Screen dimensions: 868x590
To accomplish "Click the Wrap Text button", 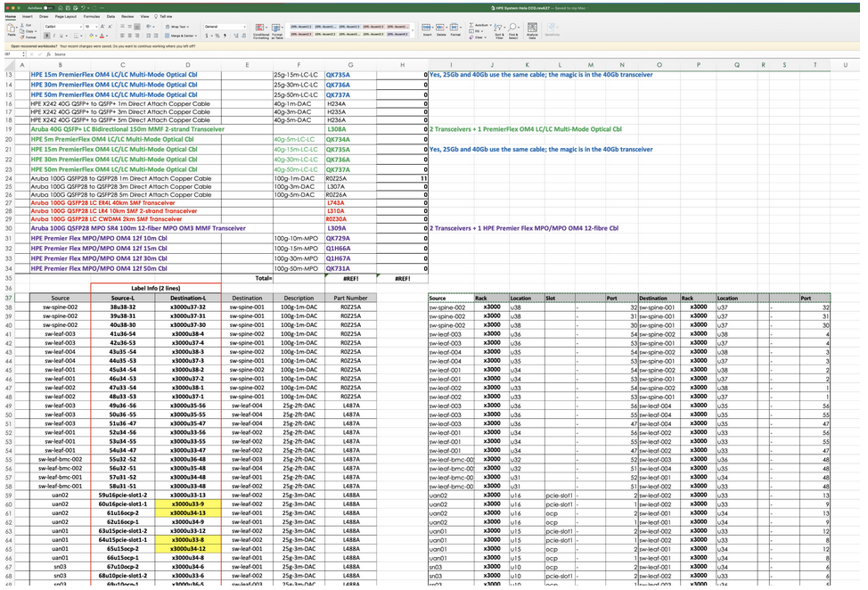I will [177, 27].
